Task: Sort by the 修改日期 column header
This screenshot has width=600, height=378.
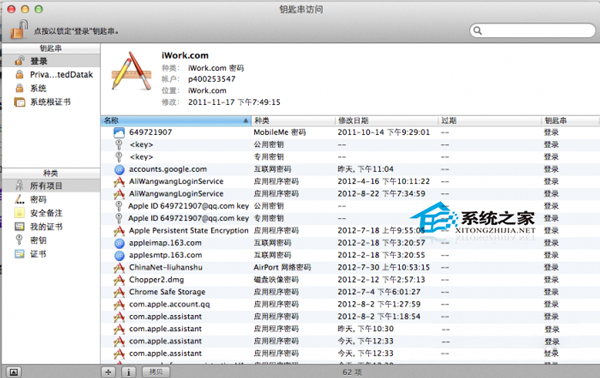Action: [386, 121]
